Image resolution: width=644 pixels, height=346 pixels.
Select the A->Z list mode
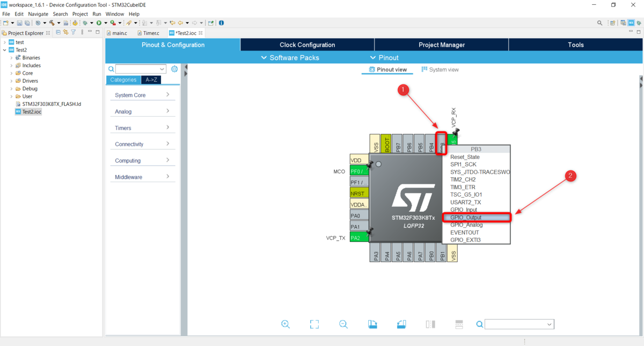click(151, 80)
